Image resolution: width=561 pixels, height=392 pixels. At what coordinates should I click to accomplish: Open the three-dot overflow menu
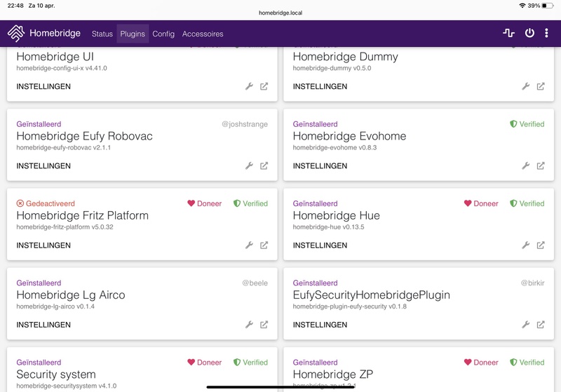(x=546, y=33)
